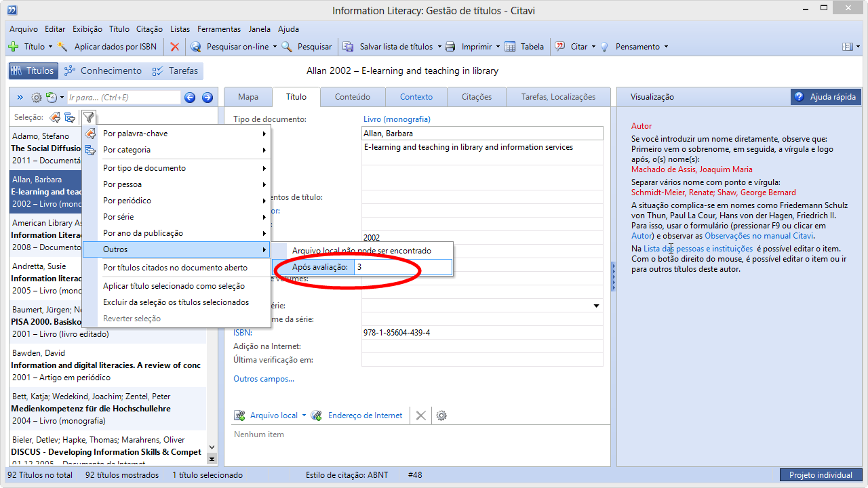The width and height of the screenshot is (868, 488).
Task: Open Pensamento dropdown arrow
Action: pos(666,47)
